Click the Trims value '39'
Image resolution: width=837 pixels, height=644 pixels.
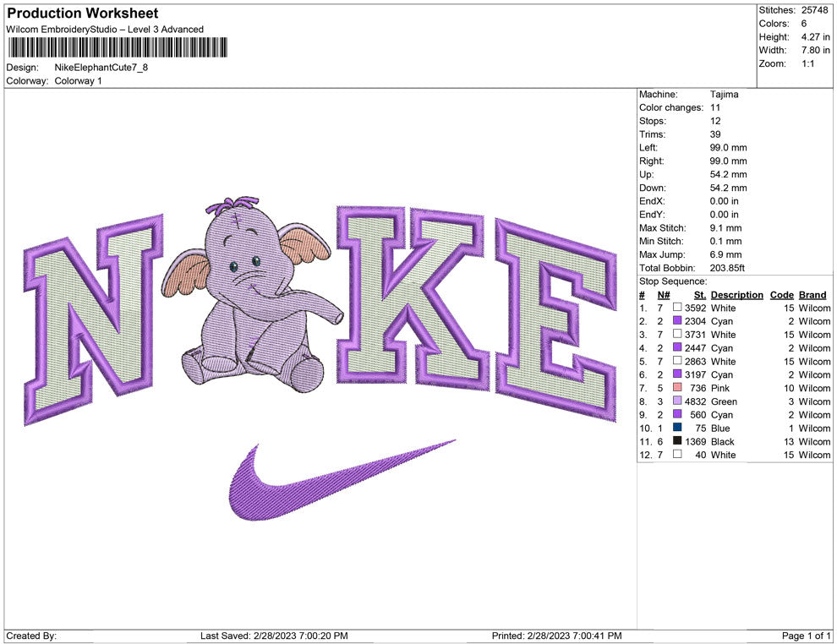(x=715, y=134)
